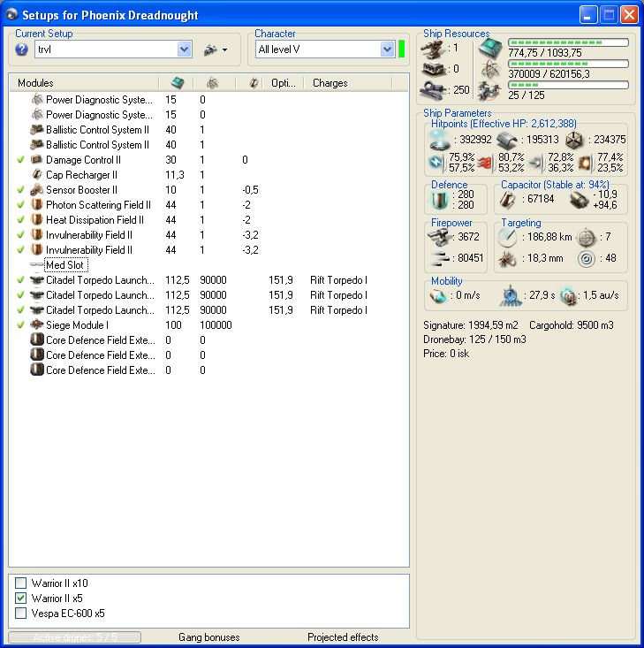Viewport: 644px width, 648px height.
Task: Click the turret hardpoints icon
Action: click(433, 49)
